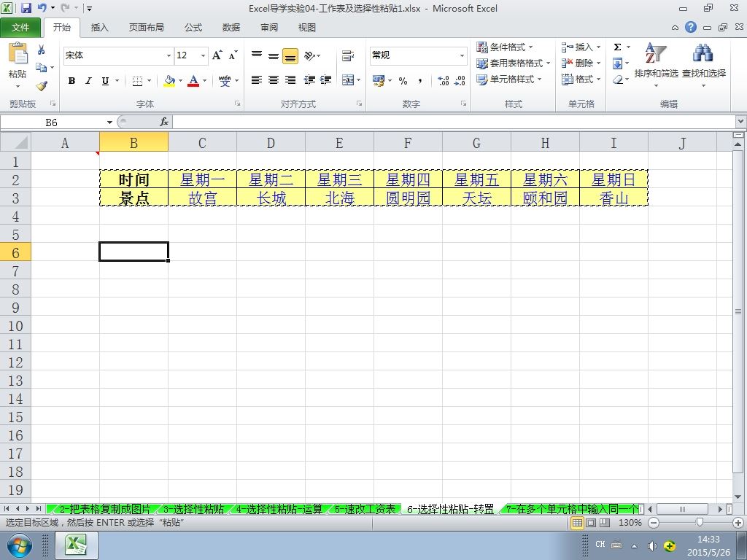Open the orientation text angle icon

pyautogui.click(x=309, y=55)
